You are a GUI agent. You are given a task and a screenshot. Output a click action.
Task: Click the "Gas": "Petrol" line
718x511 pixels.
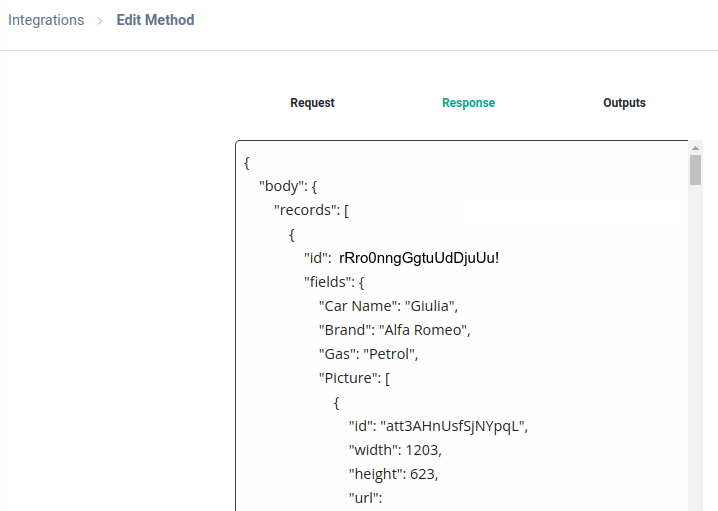point(369,354)
